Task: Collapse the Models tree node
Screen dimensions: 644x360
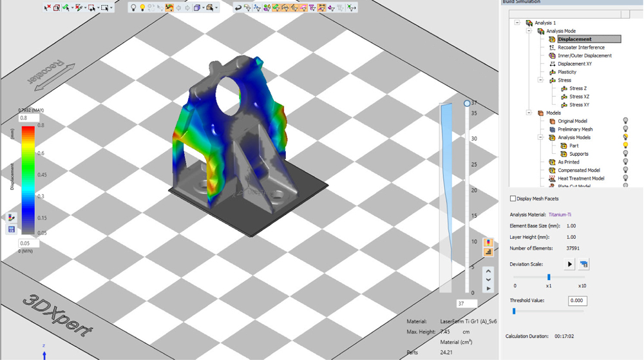Action: (x=529, y=113)
